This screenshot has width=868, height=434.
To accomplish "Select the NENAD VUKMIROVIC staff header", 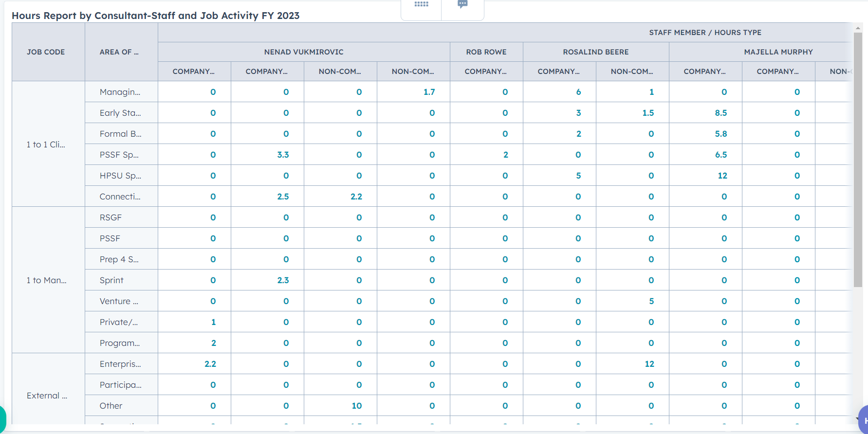I will click(304, 52).
